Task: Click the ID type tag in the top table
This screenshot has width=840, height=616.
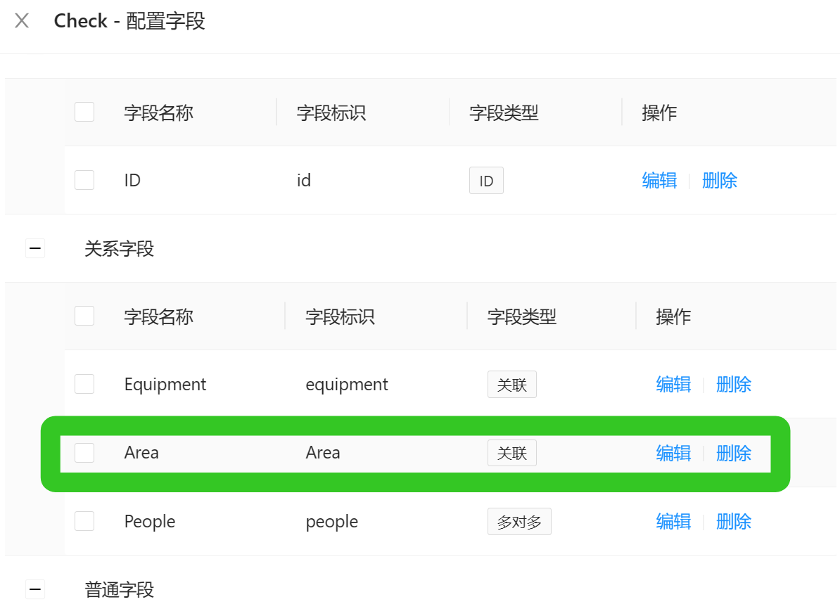Action: click(x=486, y=180)
